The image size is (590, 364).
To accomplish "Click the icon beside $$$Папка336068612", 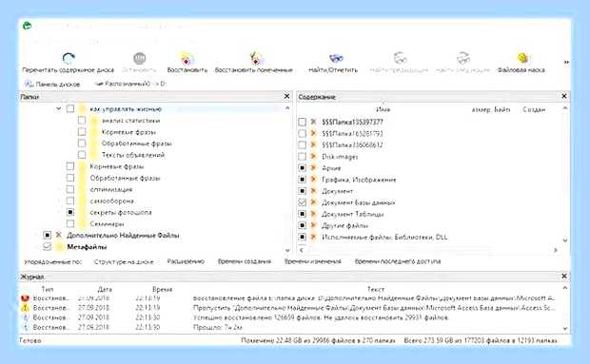I will click(313, 144).
